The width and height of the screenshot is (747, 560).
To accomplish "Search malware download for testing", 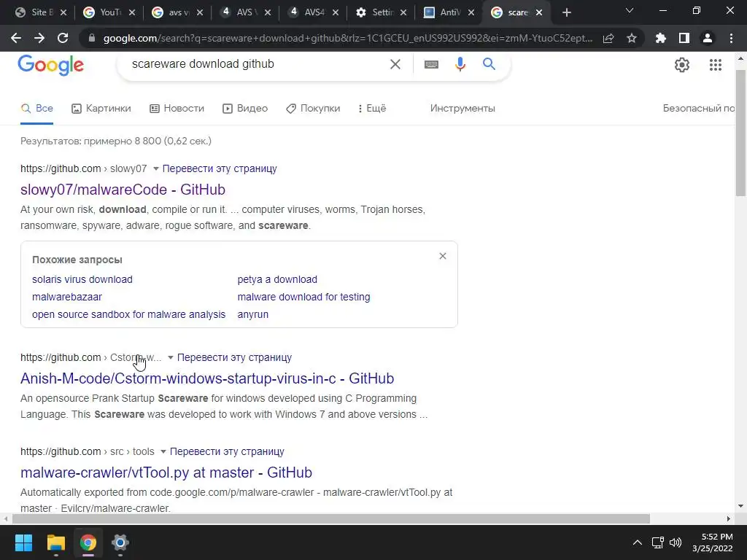I will pyautogui.click(x=303, y=297).
